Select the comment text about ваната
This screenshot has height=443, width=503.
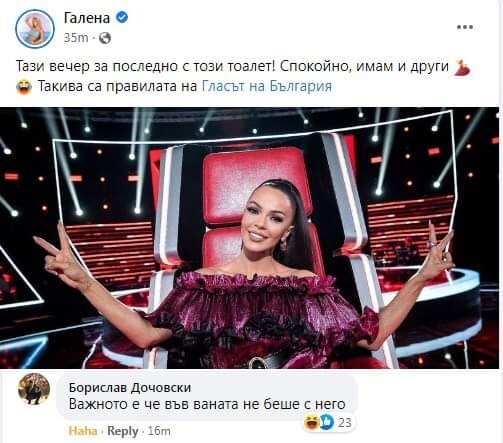(x=207, y=404)
